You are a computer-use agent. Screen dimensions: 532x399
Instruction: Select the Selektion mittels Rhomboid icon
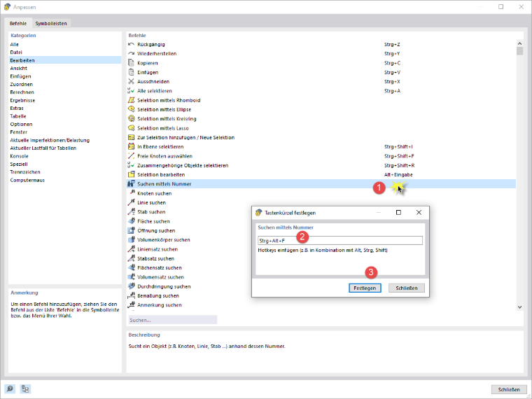click(x=132, y=100)
